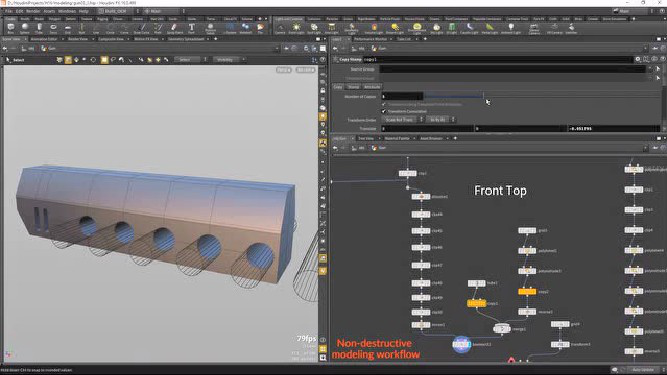Select the grid3 node in network
The width and height of the screenshot is (667, 375).
(x=527, y=230)
